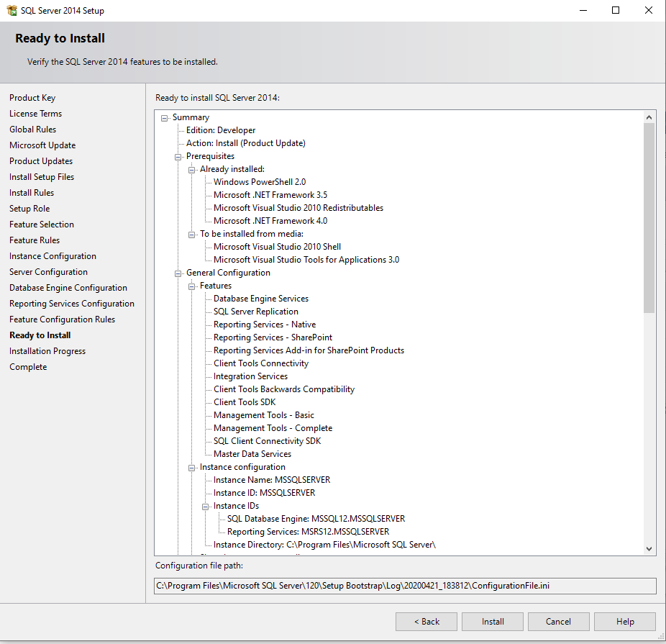Select SQL Client Connectivity SDK row

[267, 441]
